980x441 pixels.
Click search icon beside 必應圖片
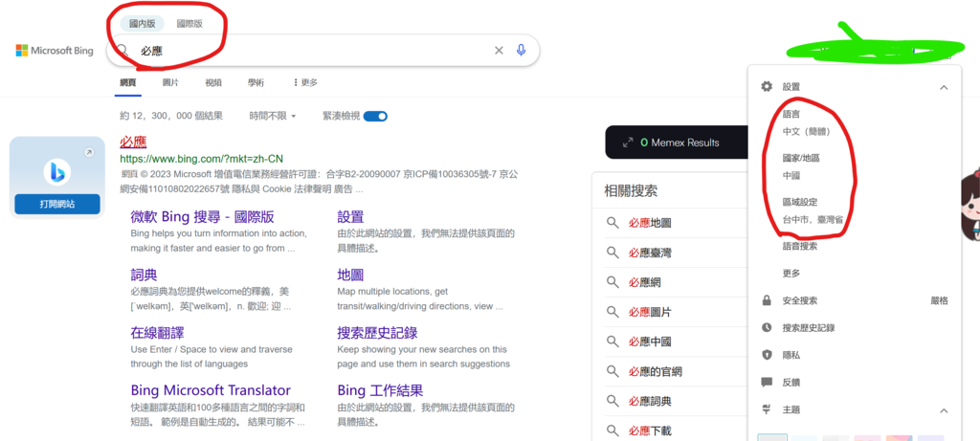612,312
